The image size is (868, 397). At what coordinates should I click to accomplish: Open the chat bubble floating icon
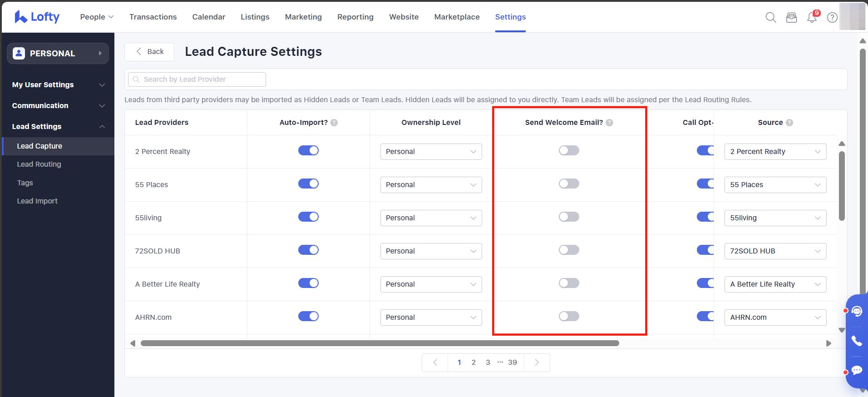point(856,370)
